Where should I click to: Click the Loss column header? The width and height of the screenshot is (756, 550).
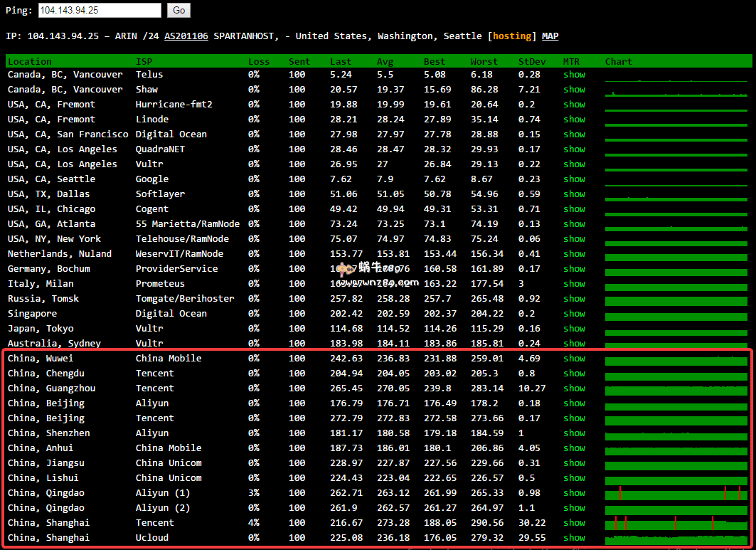tap(259, 61)
